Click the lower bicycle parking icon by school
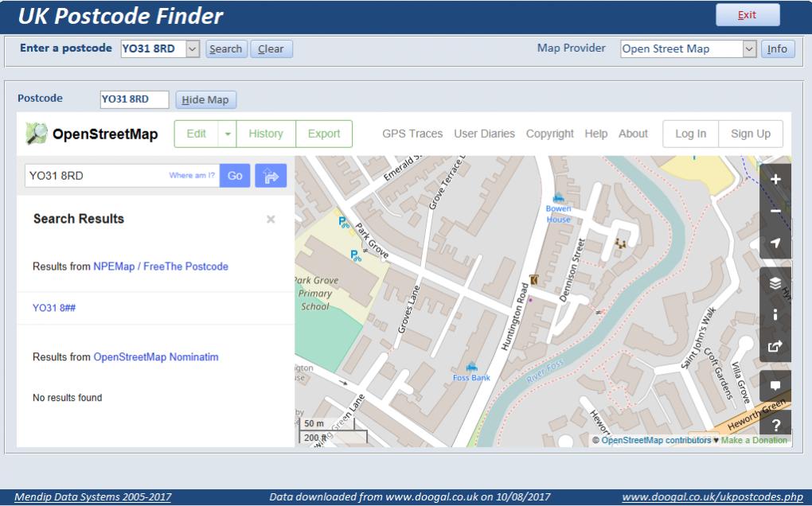This screenshot has height=506, width=812. pos(356,255)
